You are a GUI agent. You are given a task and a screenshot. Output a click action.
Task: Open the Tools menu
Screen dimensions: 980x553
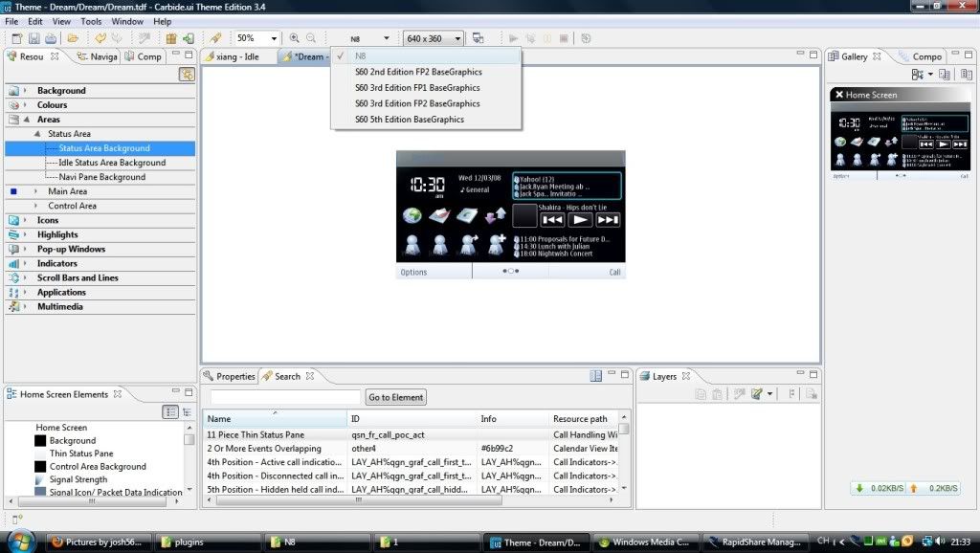[x=91, y=21]
